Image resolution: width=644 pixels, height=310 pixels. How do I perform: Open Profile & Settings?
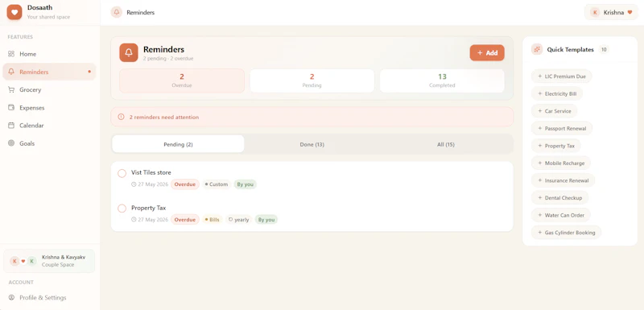click(49, 297)
